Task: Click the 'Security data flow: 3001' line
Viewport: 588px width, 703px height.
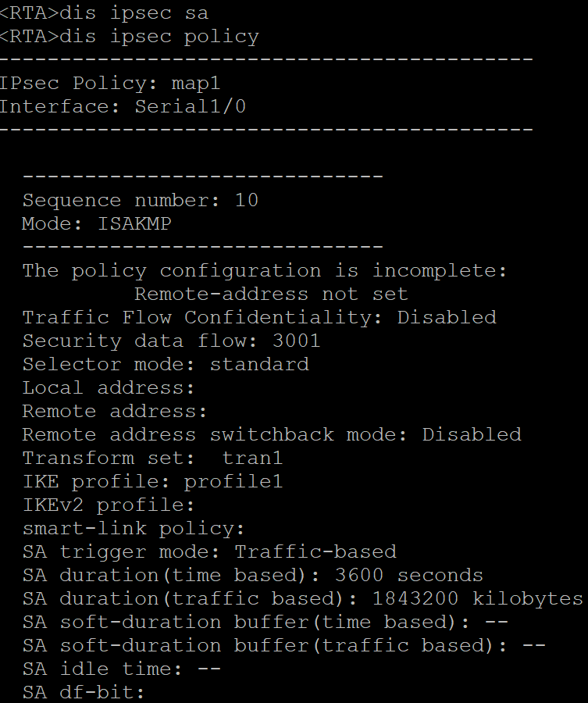Action: (x=171, y=341)
